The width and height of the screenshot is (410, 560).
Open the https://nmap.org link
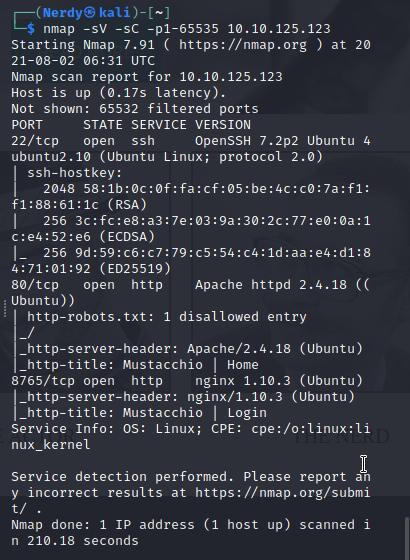tap(243, 45)
